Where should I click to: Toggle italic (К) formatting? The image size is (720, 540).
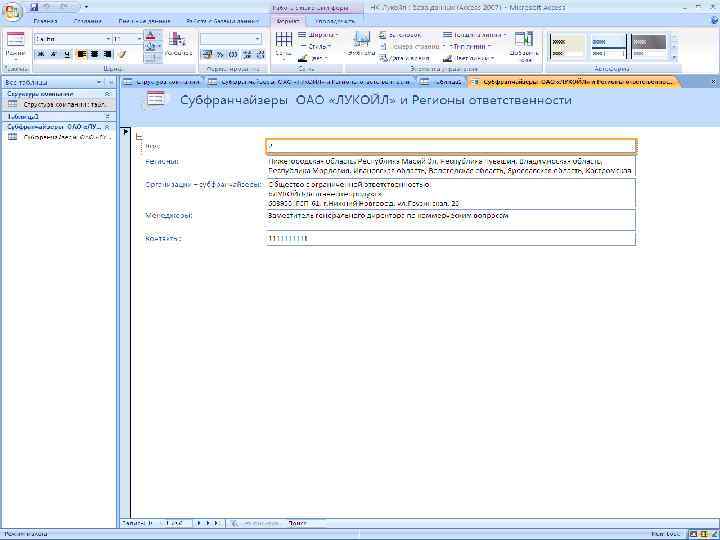point(54,54)
